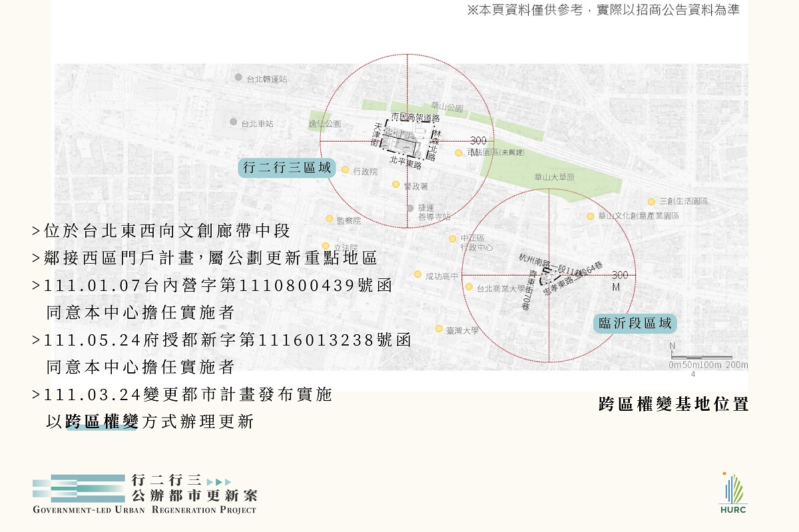Select the 台北商業大學 yellow marker
The width and height of the screenshot is (799, 532).
pyautogui.click(x=469, y=287)
